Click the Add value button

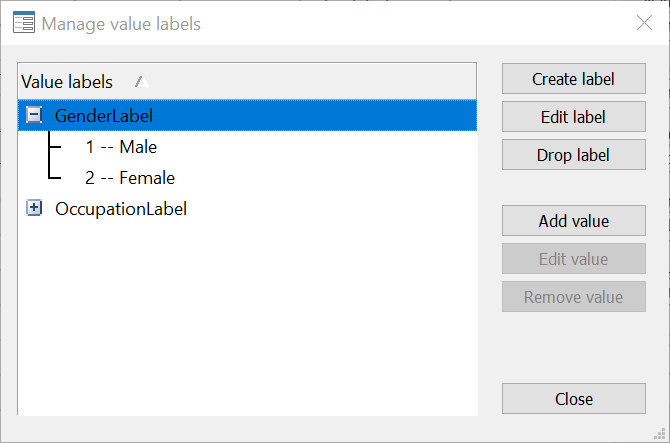[573, 221]
